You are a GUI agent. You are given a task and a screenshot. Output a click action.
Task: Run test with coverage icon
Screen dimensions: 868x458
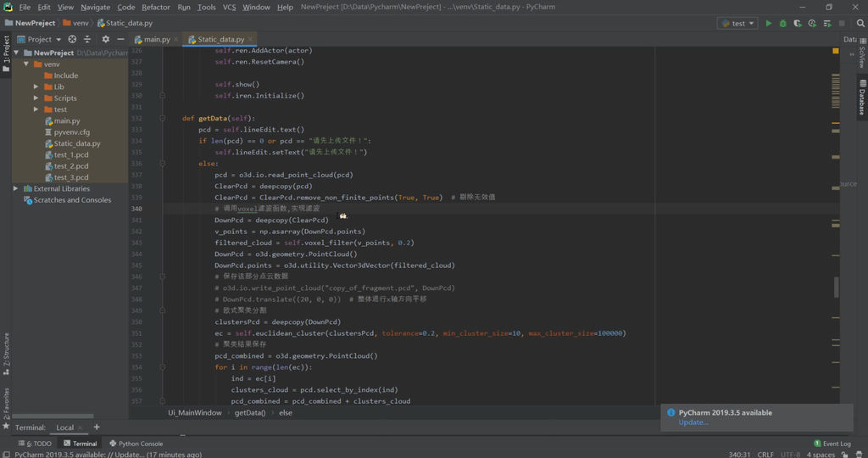coord(797,23)
